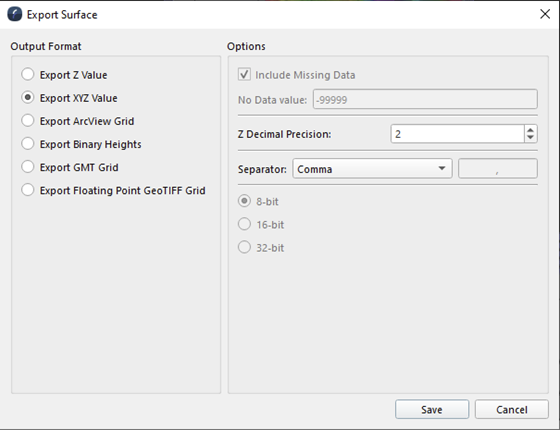This screenshot has height=430, width=560.
Task: Choose Export ArcView Grid format
Action: tap(28, 121)
